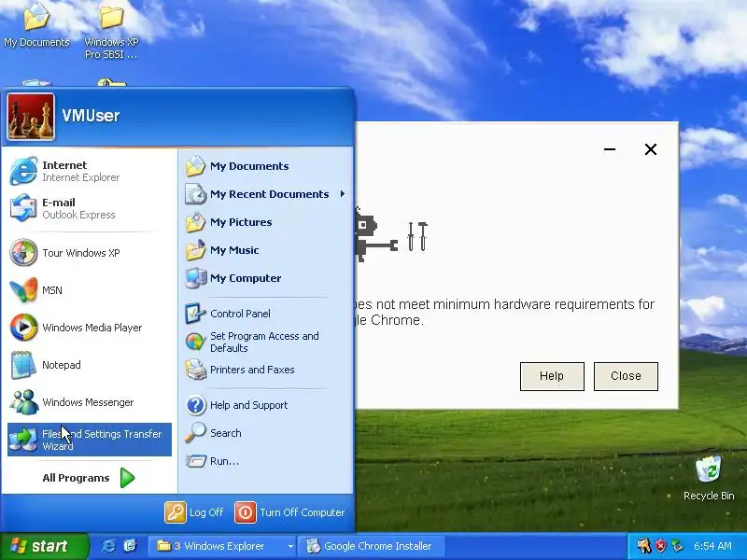Image resolution: width=747 pixels, height=560 pixels.
Task: Minimize the Chrome installer dialog
Action: click(610, 149)
